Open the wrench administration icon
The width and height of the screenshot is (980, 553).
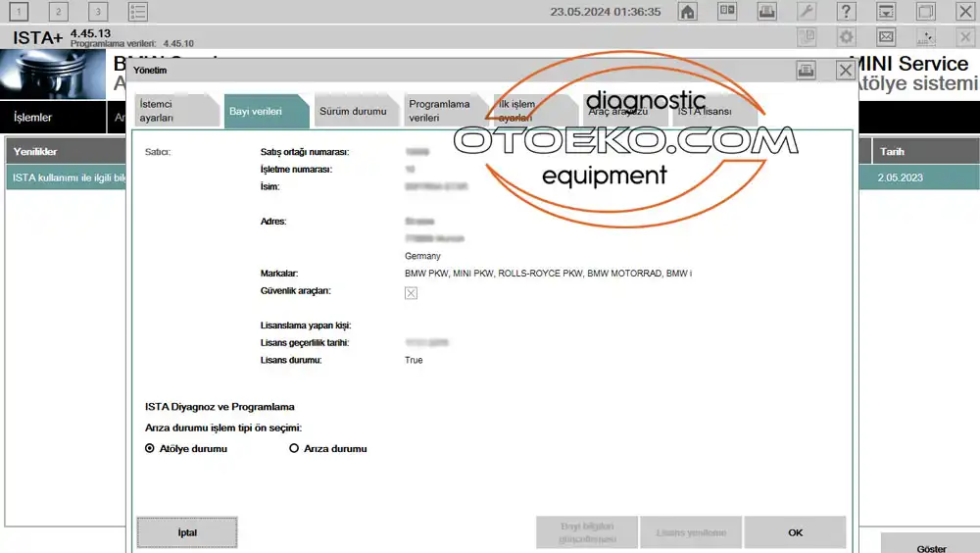tap(807, 11)
